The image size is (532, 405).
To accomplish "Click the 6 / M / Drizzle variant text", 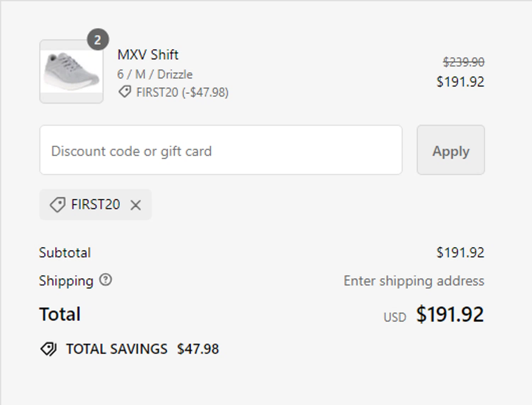I will pos(155,74).
